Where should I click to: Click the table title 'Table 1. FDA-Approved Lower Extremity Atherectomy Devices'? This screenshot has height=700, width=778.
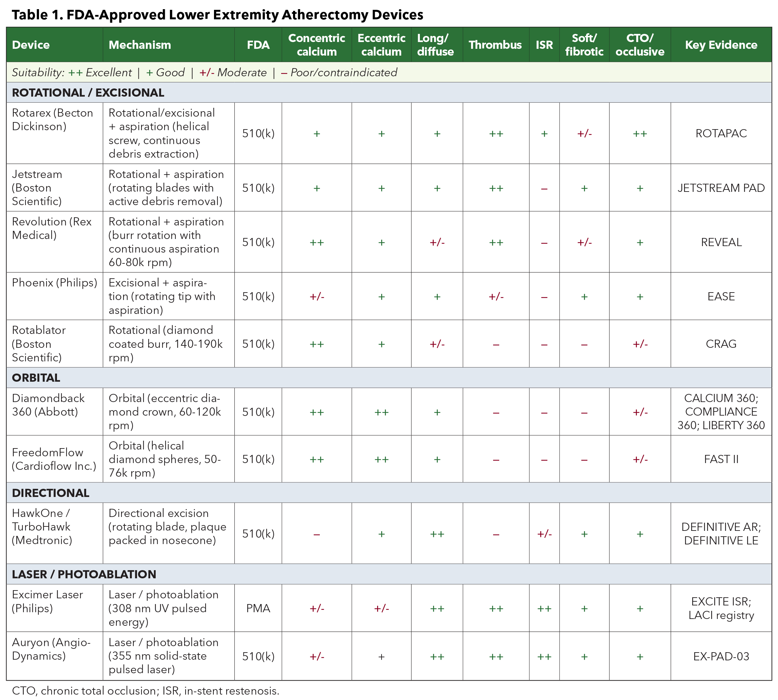217,15
